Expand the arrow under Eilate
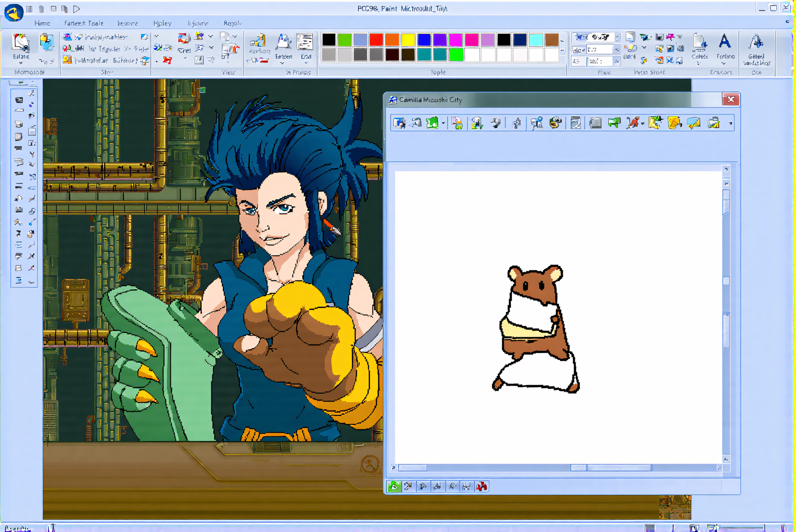The width and height of the screenshot is (796, 532). pyautogui.click(x=21, y=63)
